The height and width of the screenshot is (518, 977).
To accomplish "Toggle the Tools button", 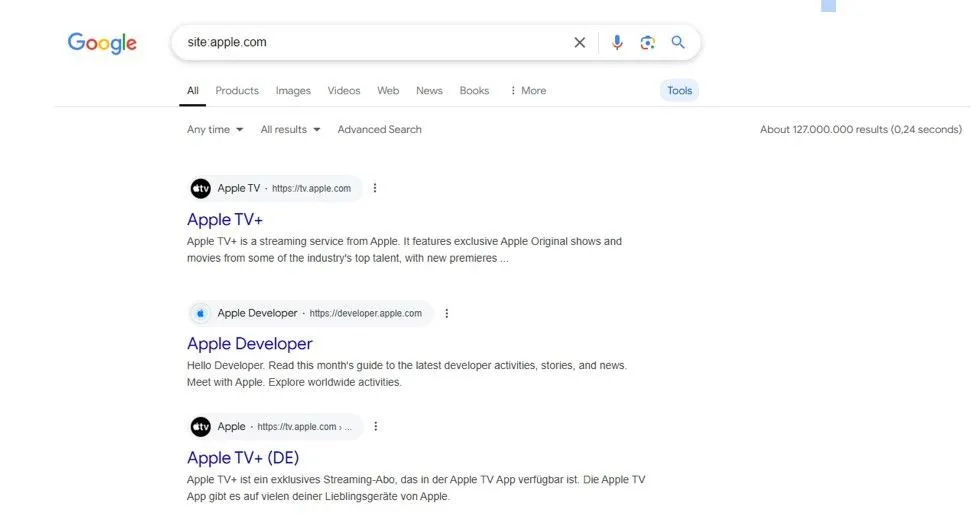I will pyautogui.click(x=679, y=91).
